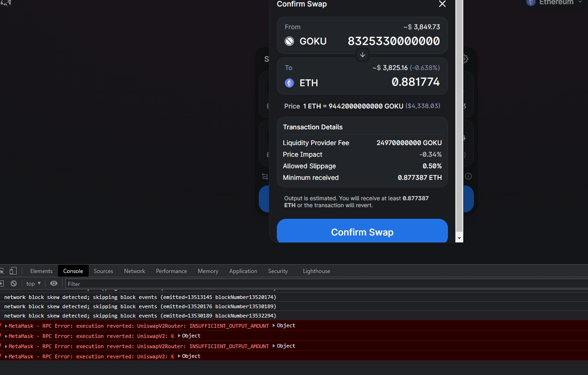Toggle the live expression eye icon

(x=54, y=283)
